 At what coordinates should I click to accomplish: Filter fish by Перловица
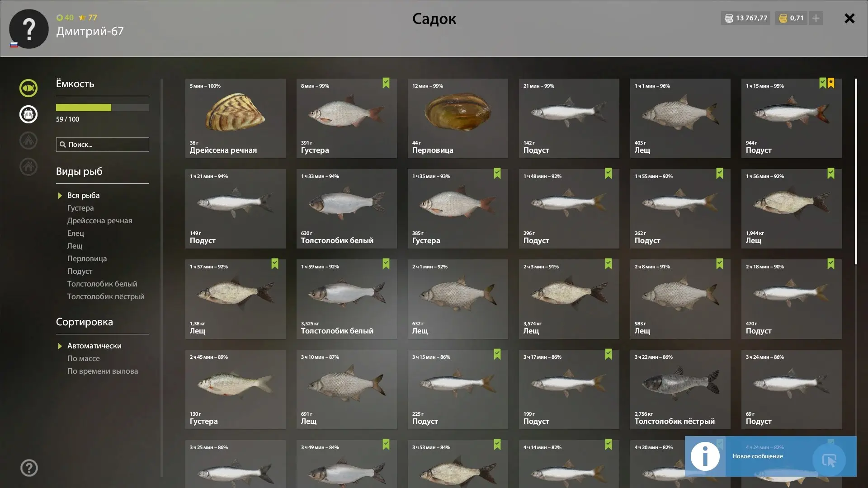tap(87, 258)
